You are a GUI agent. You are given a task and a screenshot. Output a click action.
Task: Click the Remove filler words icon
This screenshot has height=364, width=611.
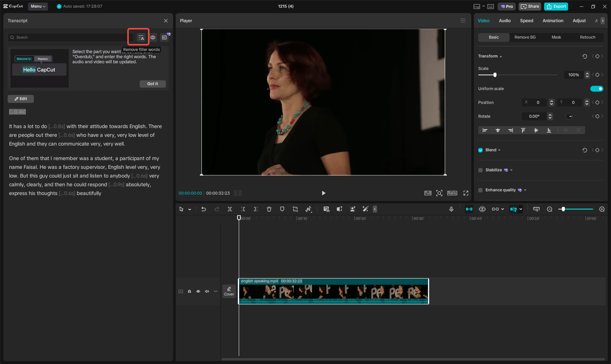(141, 37)
